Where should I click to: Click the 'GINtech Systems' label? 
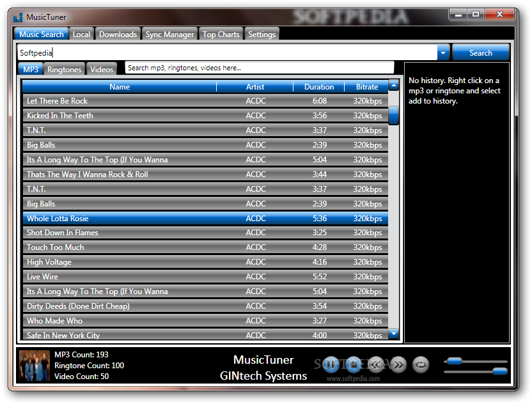pyautogui.click(x=263, y=376)
